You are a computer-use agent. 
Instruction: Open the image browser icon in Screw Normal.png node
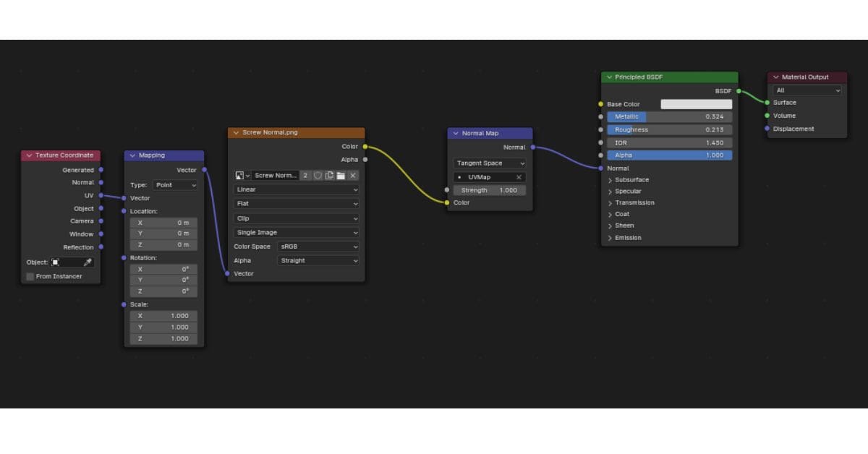(x=241, y=175)
